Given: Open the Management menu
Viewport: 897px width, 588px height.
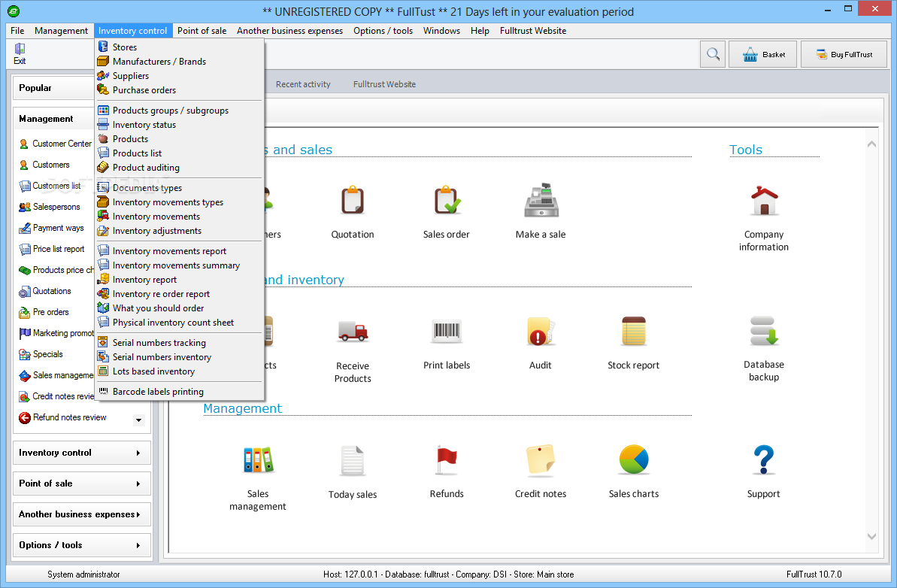Looking at the screenshot, I should tap(61, 31).
